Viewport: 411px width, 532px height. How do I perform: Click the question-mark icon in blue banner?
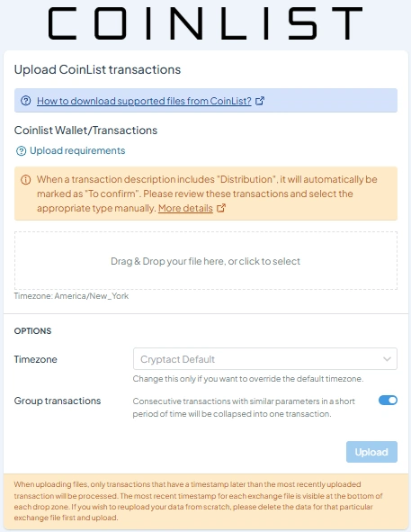tap(26, 101)
